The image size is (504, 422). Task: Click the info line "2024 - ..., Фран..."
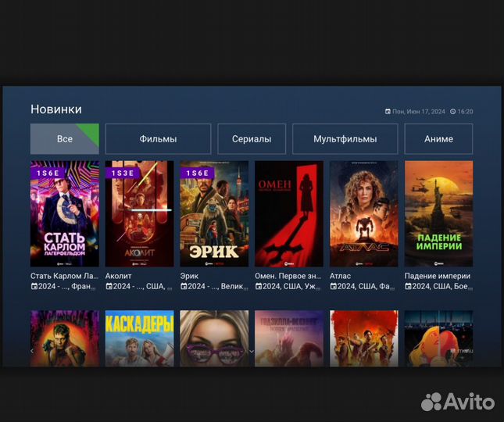(x=67, y=286)
